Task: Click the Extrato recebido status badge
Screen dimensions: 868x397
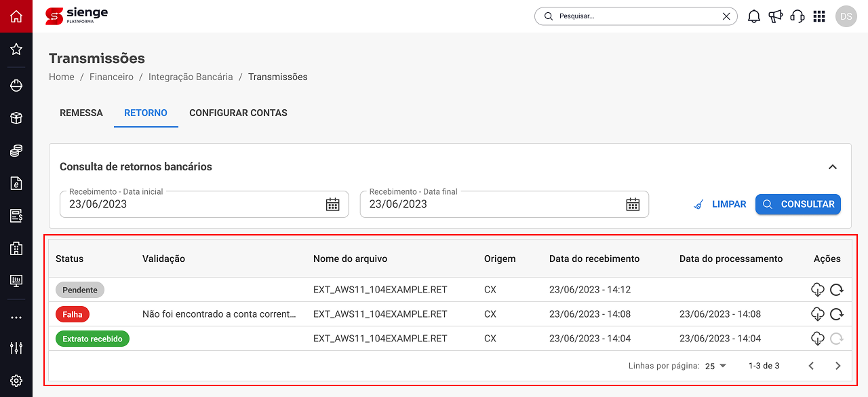Action: click(x=92, y=339)
